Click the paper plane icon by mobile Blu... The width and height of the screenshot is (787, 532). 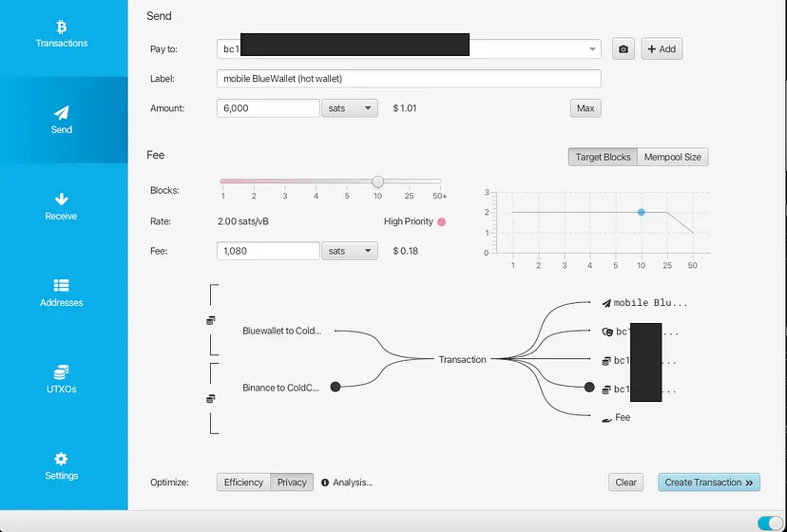click(x=606, y=303)
